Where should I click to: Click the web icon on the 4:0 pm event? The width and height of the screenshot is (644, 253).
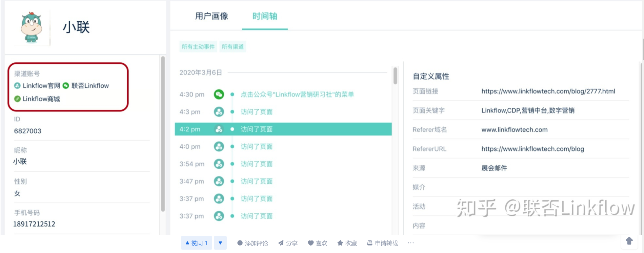219,147
